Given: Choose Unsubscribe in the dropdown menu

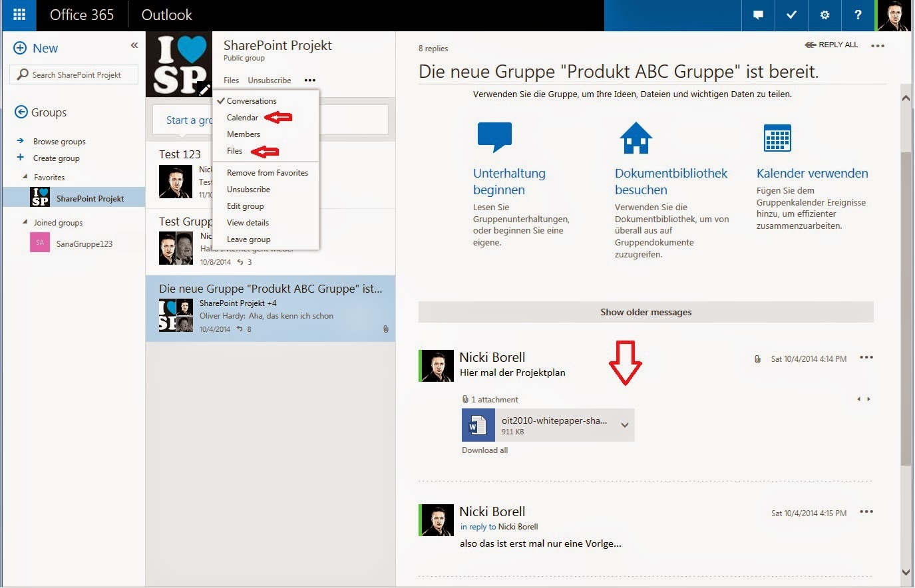Looking at the screenshot, I should (248, 189).
